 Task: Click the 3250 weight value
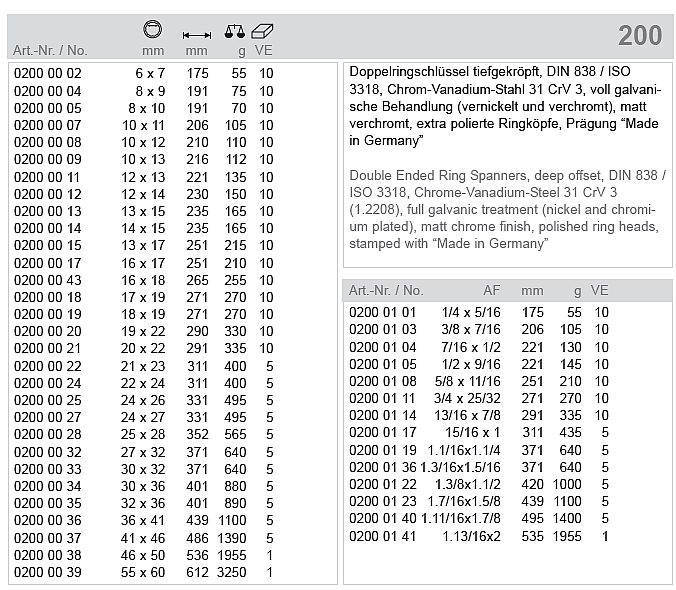[x=231, y=573]
